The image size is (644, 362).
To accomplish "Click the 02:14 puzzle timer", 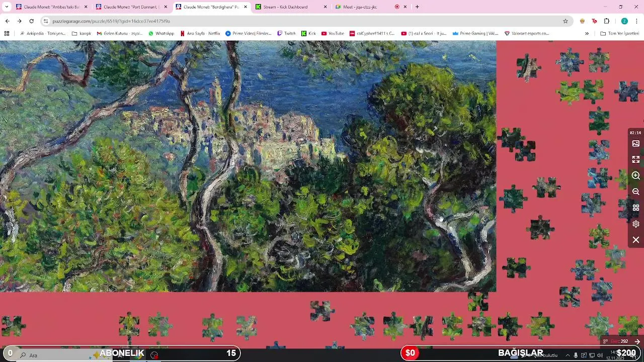I will [x=635, y=133].
